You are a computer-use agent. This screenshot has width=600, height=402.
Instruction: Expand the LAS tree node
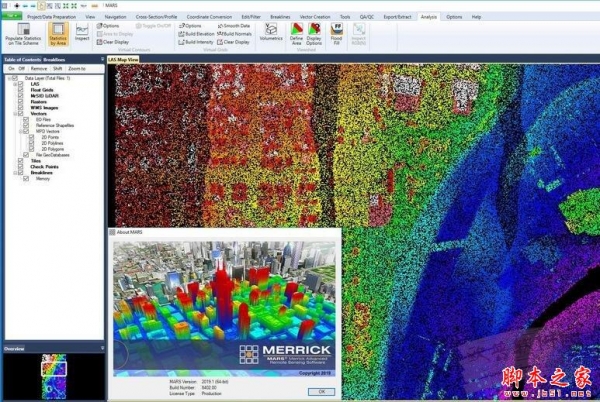(15, 84)
